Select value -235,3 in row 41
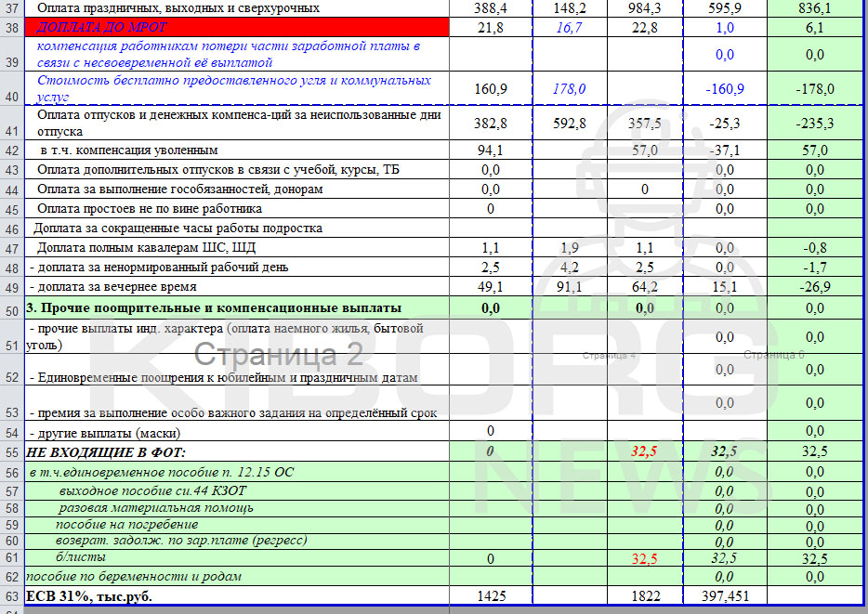 [x=814, y=123]
